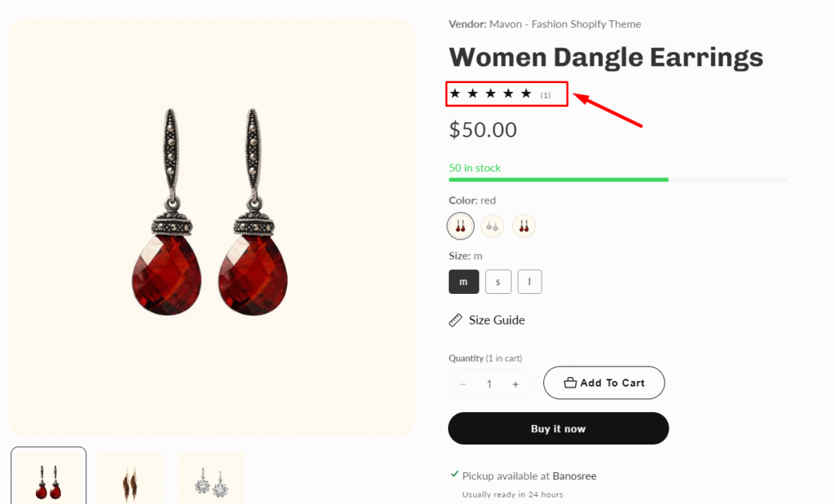Click the first rating star
834x504 pixels.
455,94
